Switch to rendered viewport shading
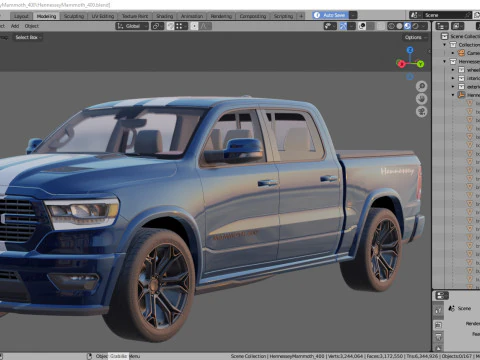Screen dimensions: 480x360 (x=415, y=26)
